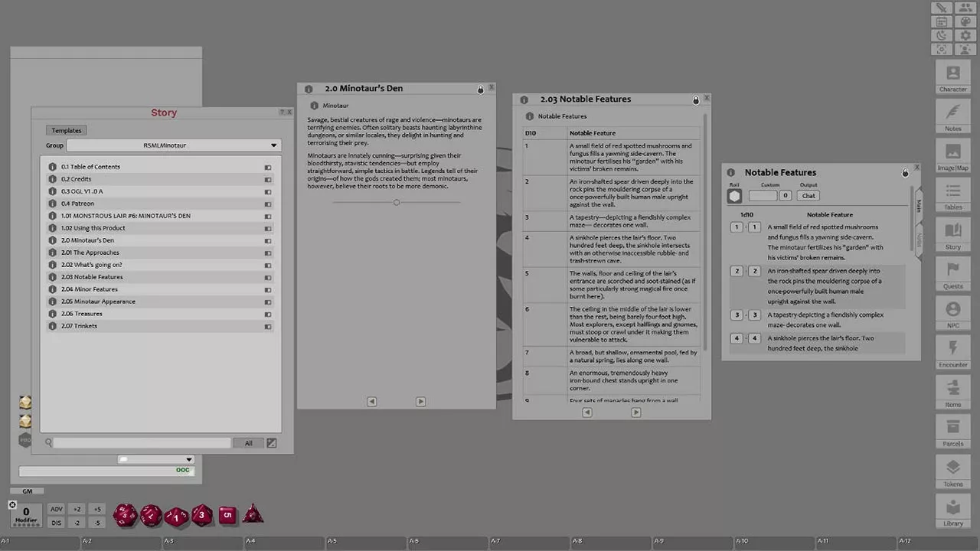
Task: Open 2.05 Minotaur Appearance story entry
Action: coord(160,302)
